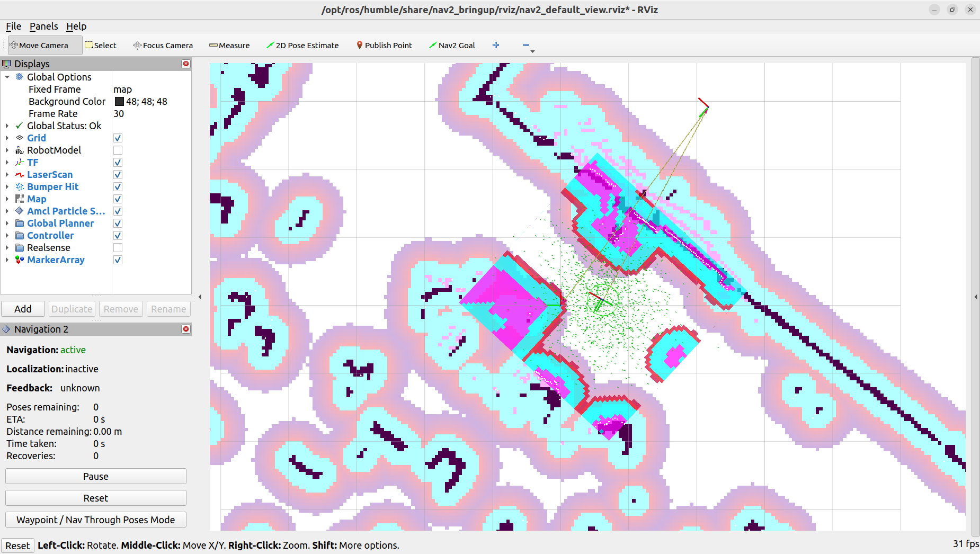Collapse the Global Options tree

pos(7,77)
